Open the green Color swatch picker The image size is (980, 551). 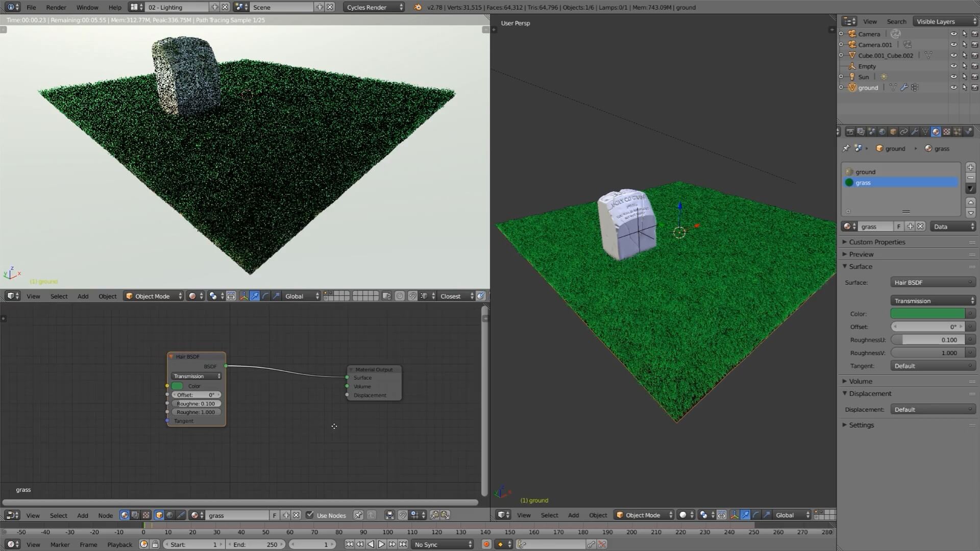pyautogui.click(x=927, y=314)
